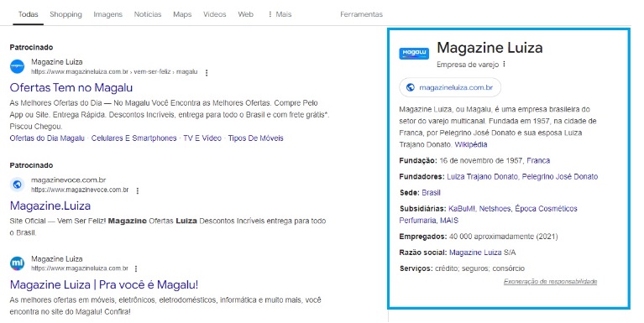644x323 pixels.
Task: Open the Celulares E Smartphones sitelink
Action: 134,138
